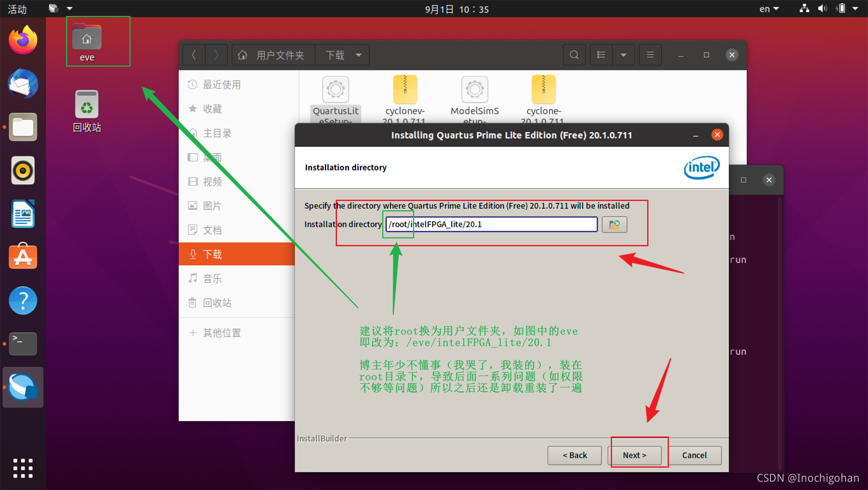Expand the system menu arrow in the top bar
The height and width of the screenshot is (490, 868).
(855, 8)
